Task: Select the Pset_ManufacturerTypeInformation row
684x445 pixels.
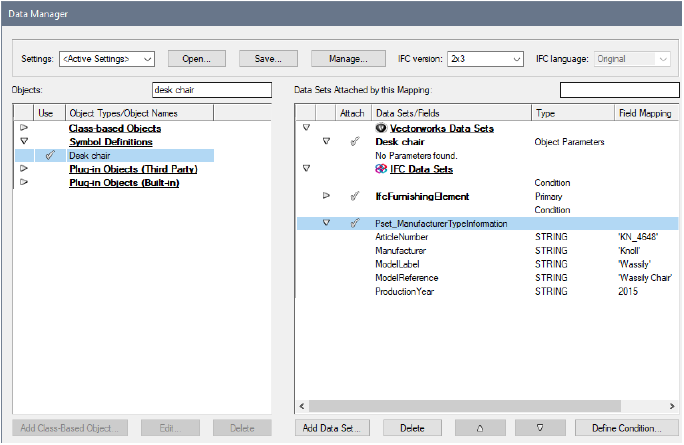Action: 488,223
